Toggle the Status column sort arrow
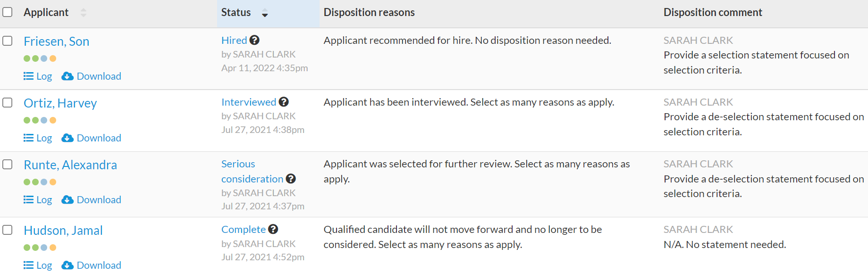Viewport: 868px width, 273px height. pyautogui.click(x=265, y=13)
